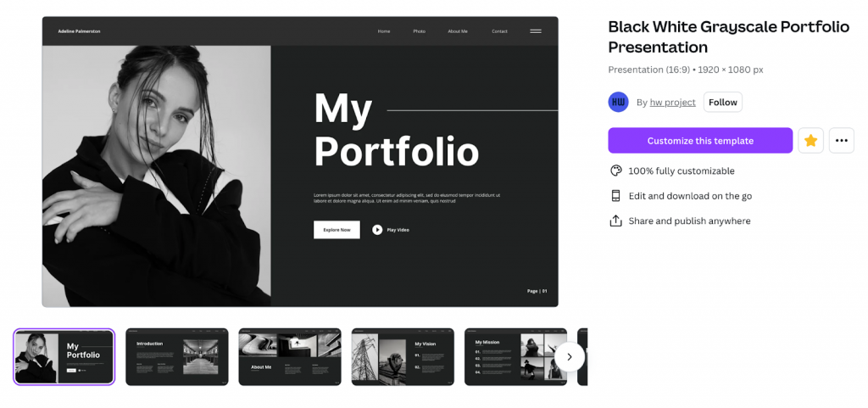Show next thumbnails with arrow button
Viewport: 868px width, 408px height.
tap(570, 357)
